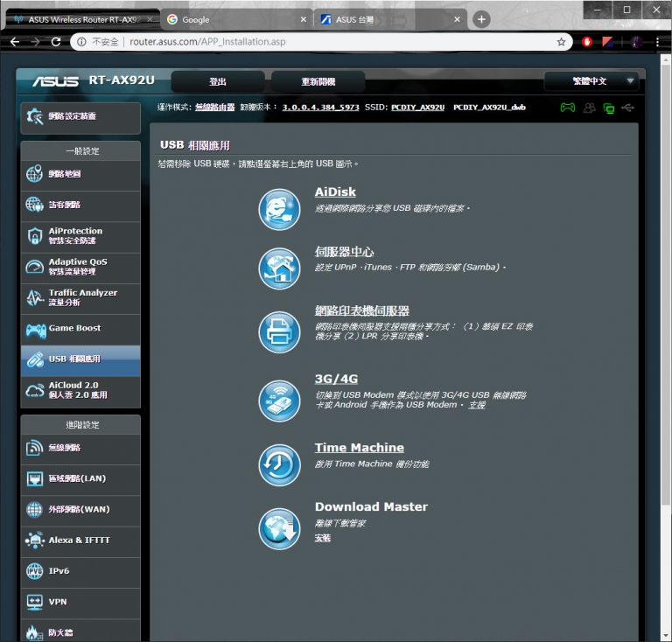This screenshot has width=672, height=642.
Task: Click the Wireless signal sidebar icon
Action: click(x=34, y=448)
